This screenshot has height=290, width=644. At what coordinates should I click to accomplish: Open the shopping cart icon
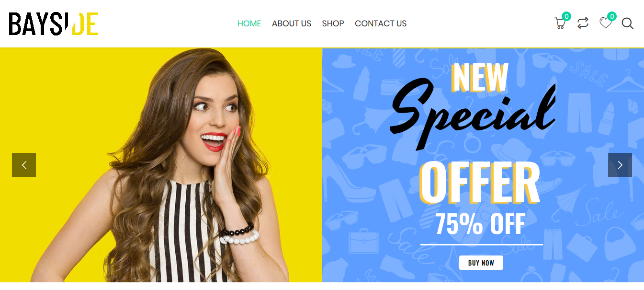[x=560, y=23]
